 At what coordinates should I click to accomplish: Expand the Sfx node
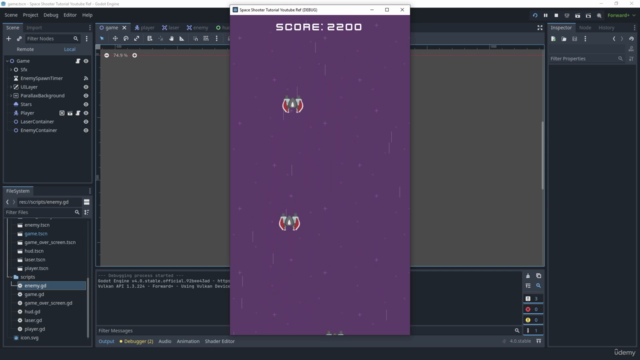(x=11, y=70)
